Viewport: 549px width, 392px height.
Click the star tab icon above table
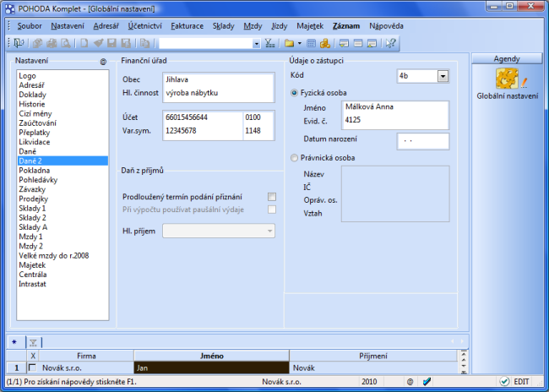14,342
